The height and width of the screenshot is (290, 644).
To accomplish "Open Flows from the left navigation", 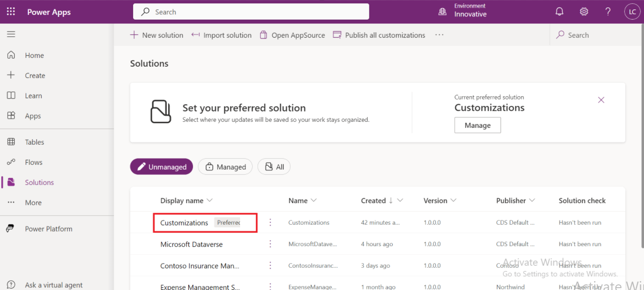I will (x=34, y=162).
